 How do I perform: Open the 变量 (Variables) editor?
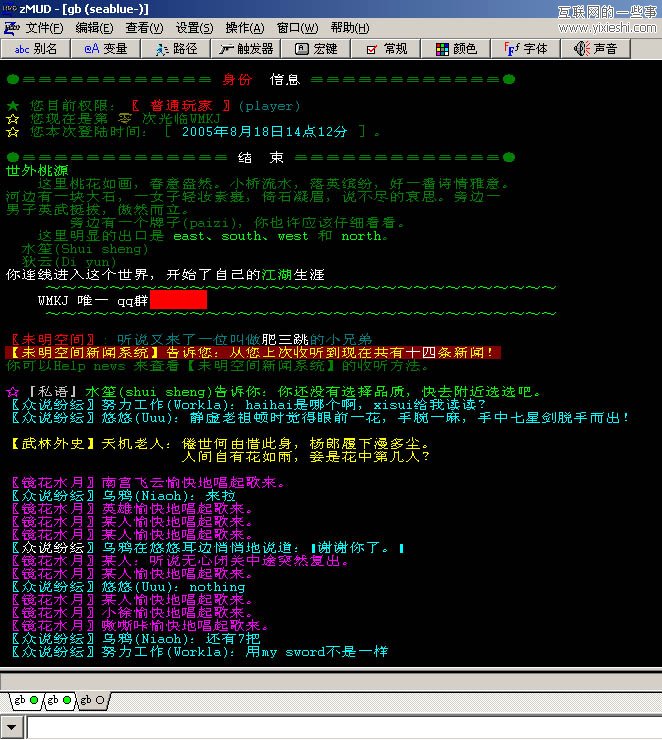[x=106, y=48]
